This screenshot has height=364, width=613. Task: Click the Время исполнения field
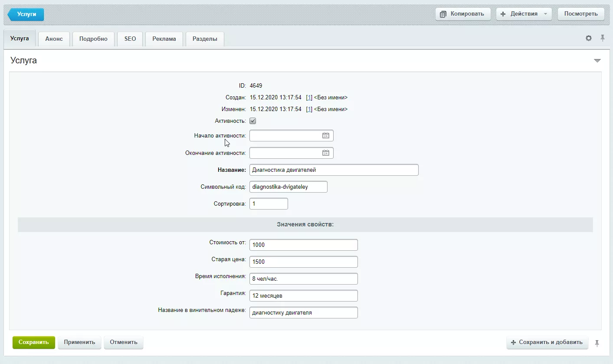click(x=304, y=279)
